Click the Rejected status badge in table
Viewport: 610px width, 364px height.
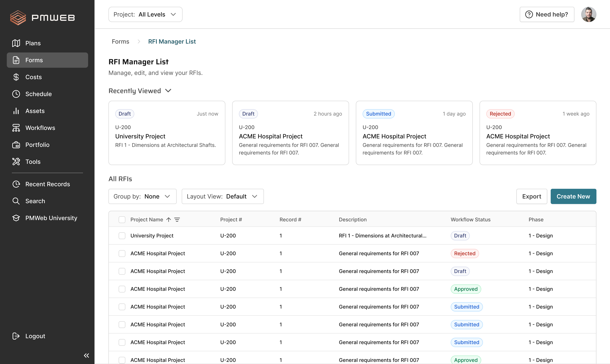tap(465, 253)
